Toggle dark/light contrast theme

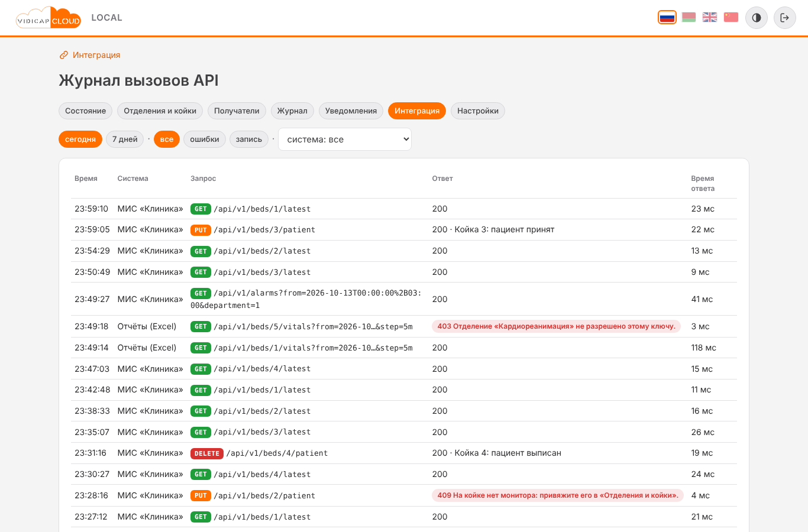757,18
